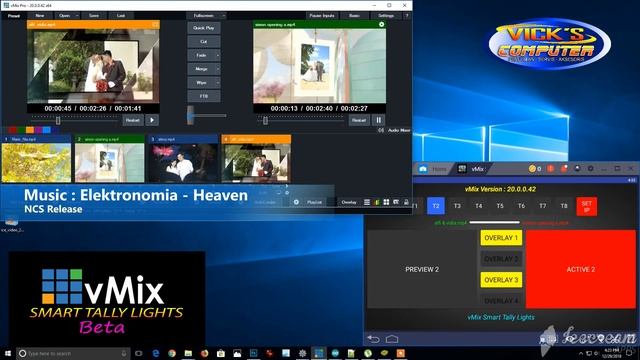This screenshot has height=360, width=640.
Task: Toggle OVERLAY 1 in tally app
Action: (x=501, y=238)
